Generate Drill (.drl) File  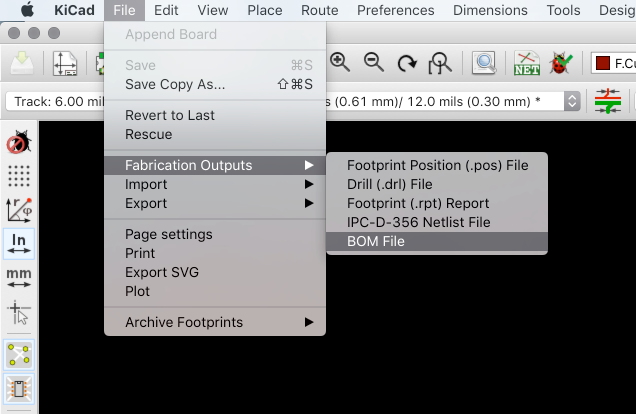tap(437, 184)
